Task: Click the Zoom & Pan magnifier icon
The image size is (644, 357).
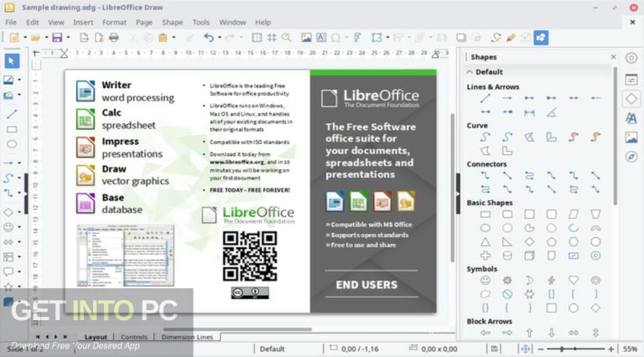Action: click(286, 38)
